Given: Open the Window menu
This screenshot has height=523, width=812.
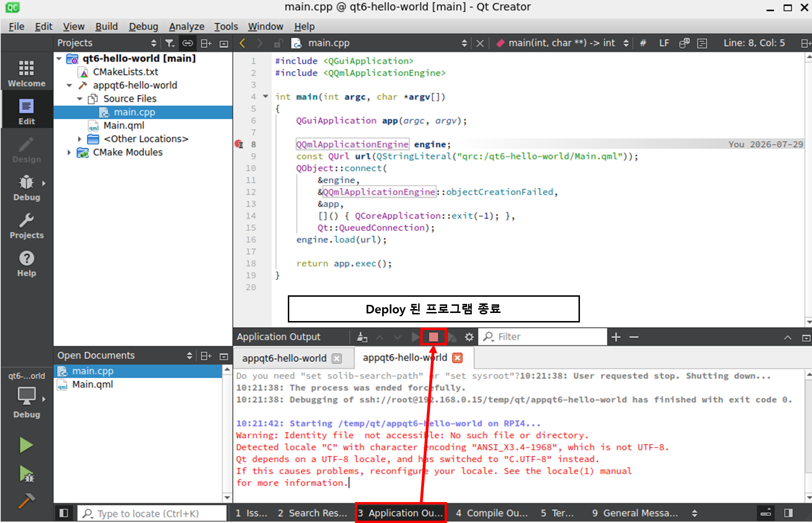Looking at the screenshot, I should pyautogui.click(x=265, y=26).
